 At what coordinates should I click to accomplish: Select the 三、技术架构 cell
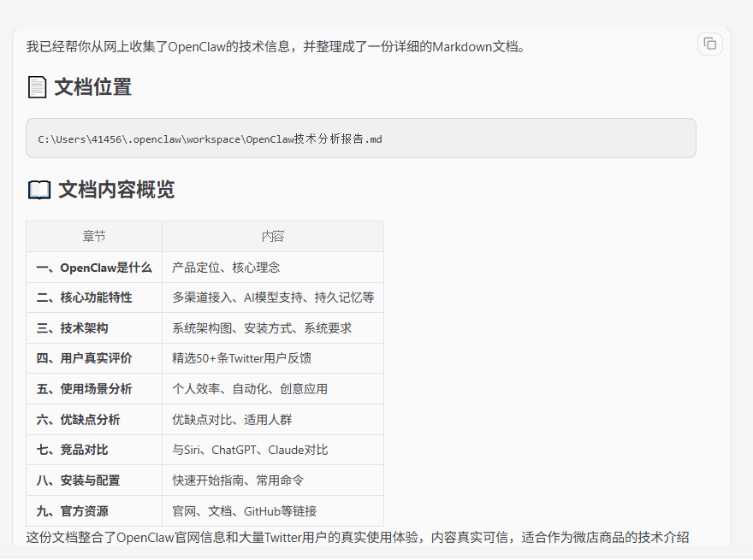[94, 328]
